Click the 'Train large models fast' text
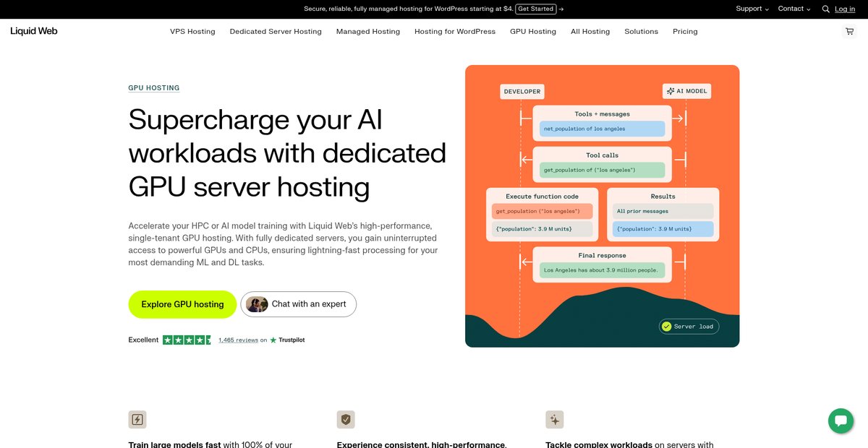 tap(174, 444)
